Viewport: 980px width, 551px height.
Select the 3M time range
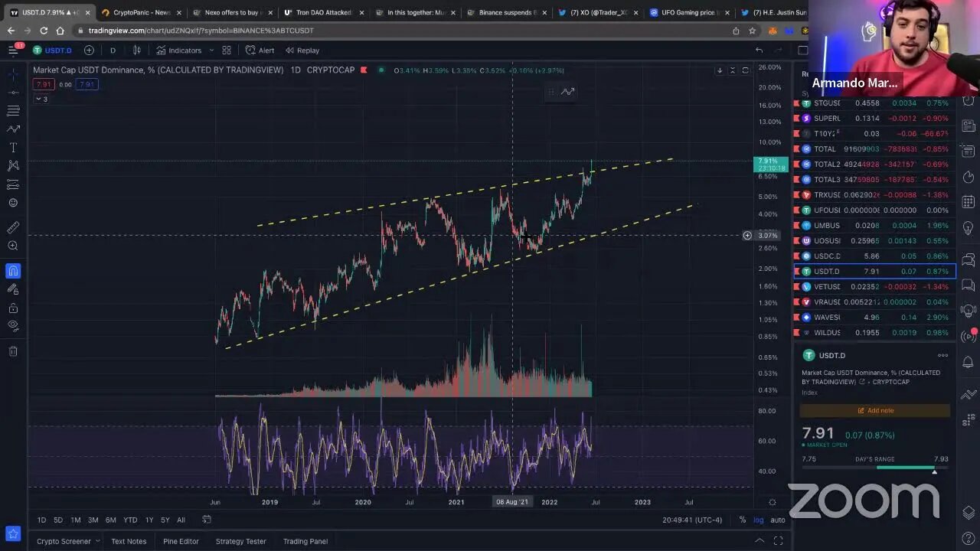coord(93,520)
